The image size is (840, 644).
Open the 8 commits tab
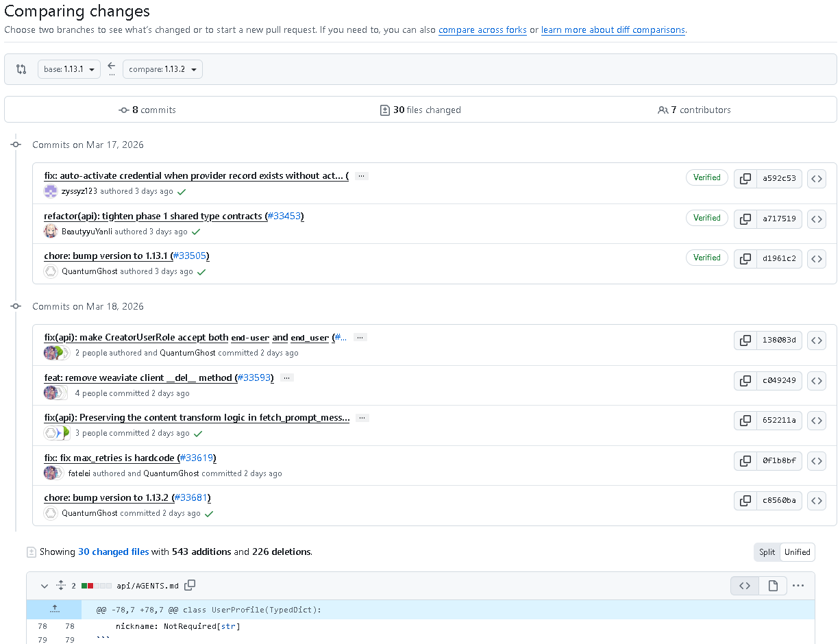(147, 110)
